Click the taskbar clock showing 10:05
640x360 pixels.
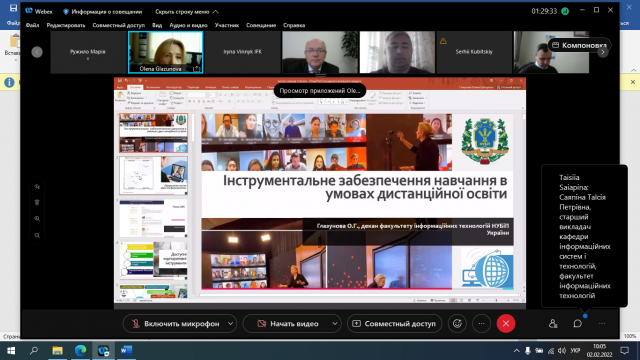(x=600, y=351)
